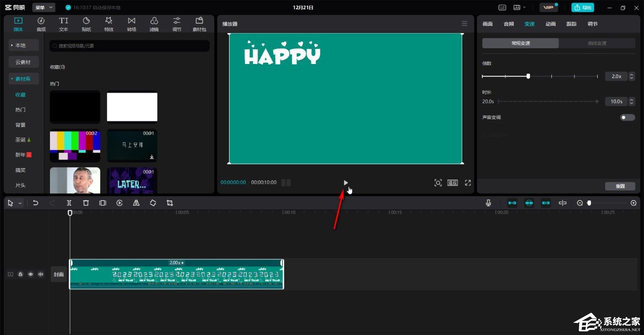The height and width of the screenshot is (335, 644).
Task: Switch to the 曲线变速 curve speed tab
Action: click(597, 43)
